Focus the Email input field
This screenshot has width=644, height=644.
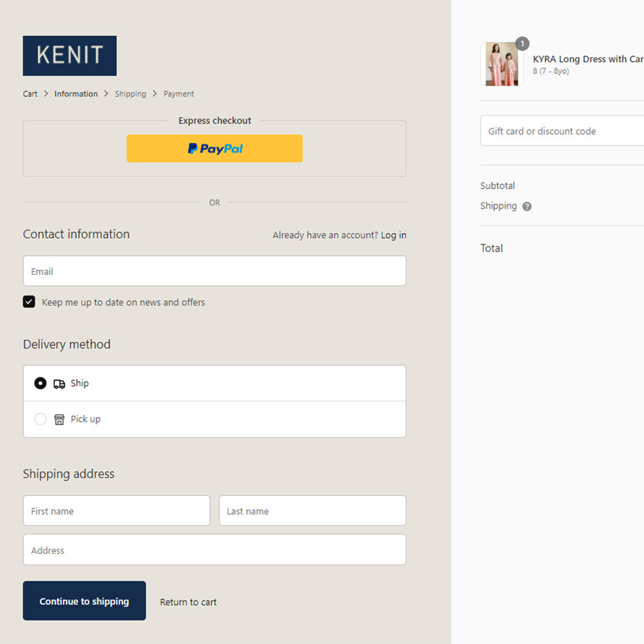point(214,271)
